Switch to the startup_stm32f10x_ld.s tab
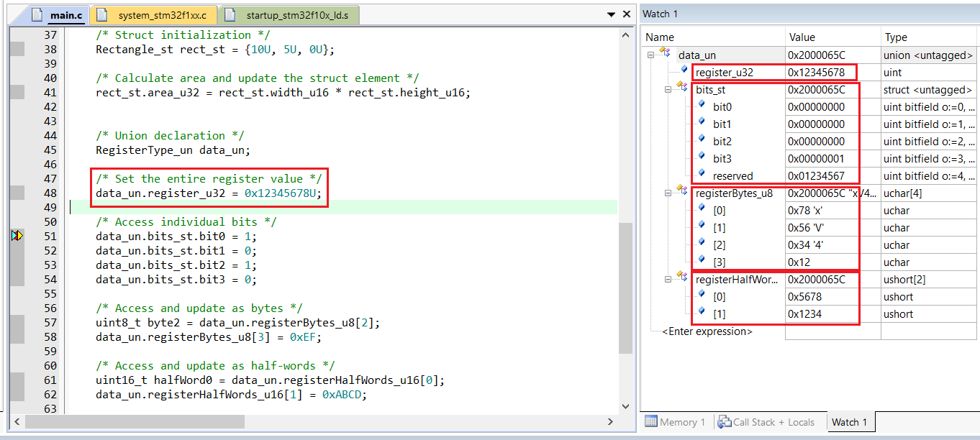The height and width of the screenshot is (440, 980). tap(293, 14)
